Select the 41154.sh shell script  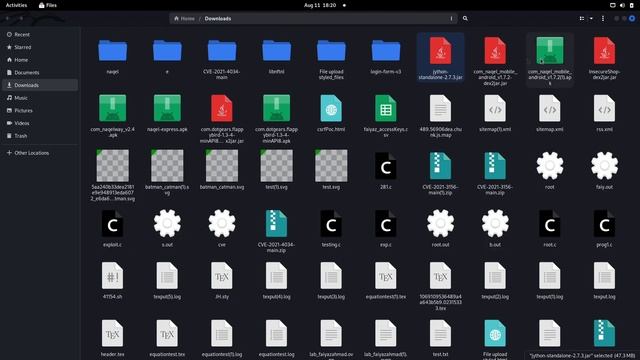click(112, 281)
